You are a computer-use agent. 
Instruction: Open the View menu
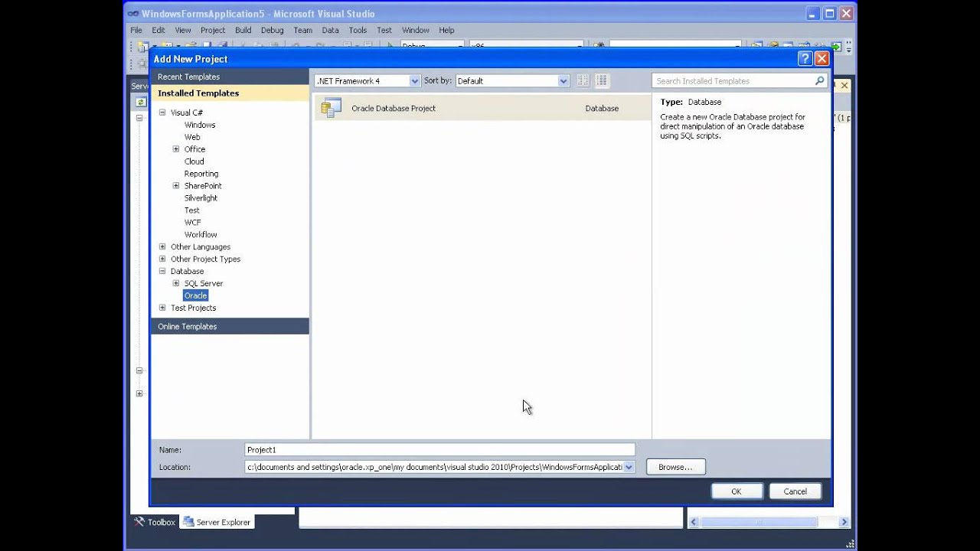coord(183,30)
